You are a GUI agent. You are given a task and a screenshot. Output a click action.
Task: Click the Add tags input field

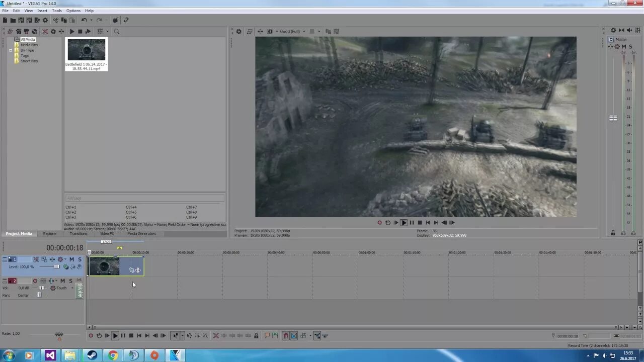(144, 198)
